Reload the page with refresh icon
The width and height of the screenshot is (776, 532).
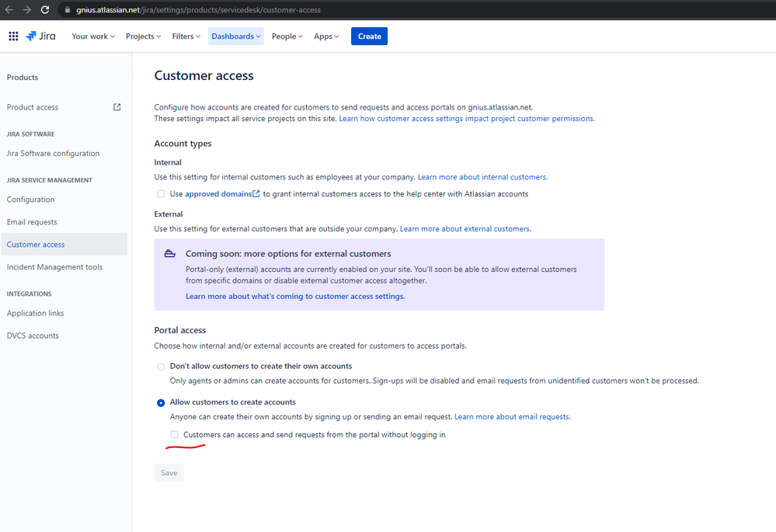point(44,10)
